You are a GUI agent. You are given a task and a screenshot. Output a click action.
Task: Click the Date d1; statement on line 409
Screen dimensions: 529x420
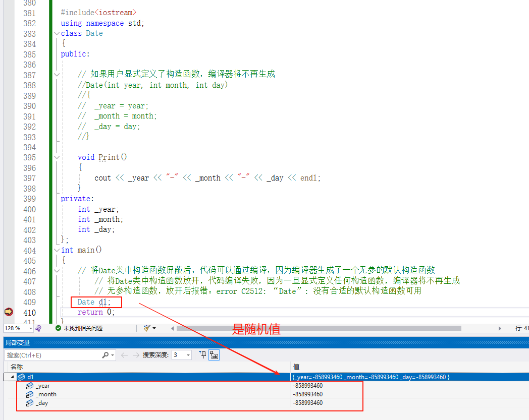94,302
